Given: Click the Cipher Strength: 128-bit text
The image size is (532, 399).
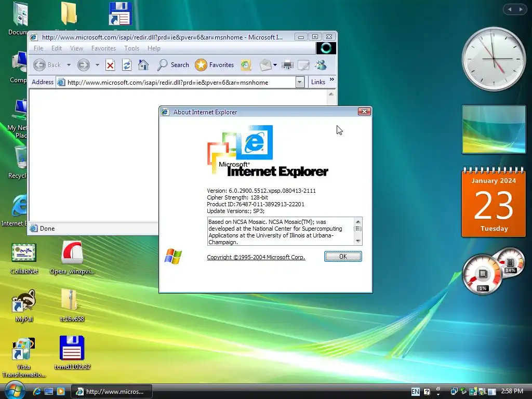Looking at the screenshot, I should point(237,197).
